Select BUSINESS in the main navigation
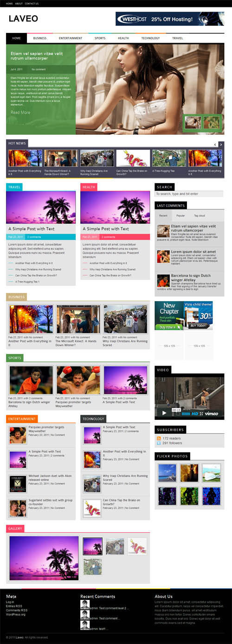 click(40, 38)
